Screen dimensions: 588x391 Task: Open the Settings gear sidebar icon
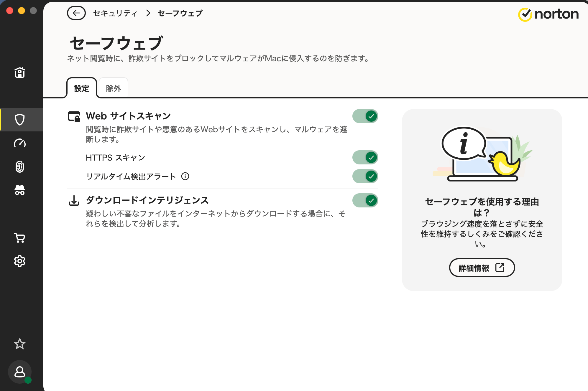(x=20, y=261)
